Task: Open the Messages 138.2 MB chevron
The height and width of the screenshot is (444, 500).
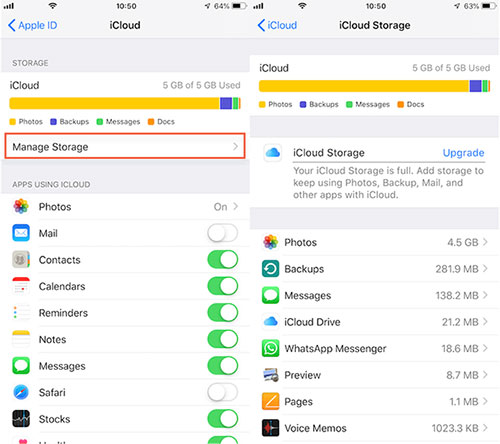Action: [485, 295]
